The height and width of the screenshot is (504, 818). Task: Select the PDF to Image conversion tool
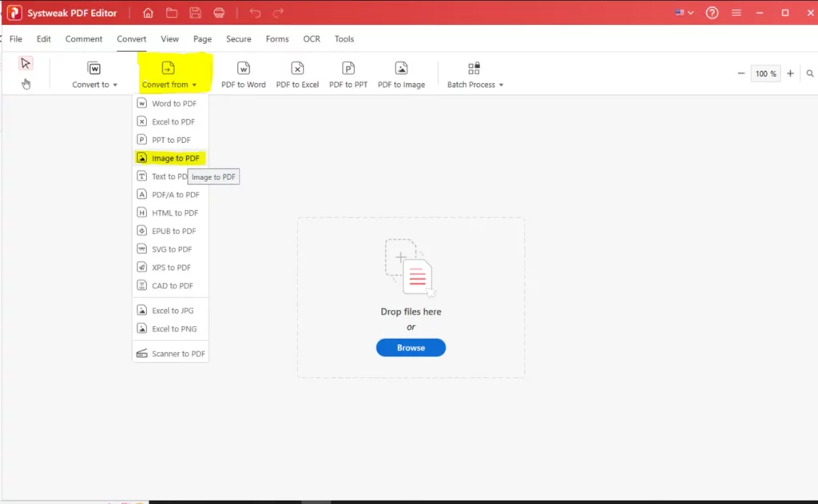[x=401, y=73]
